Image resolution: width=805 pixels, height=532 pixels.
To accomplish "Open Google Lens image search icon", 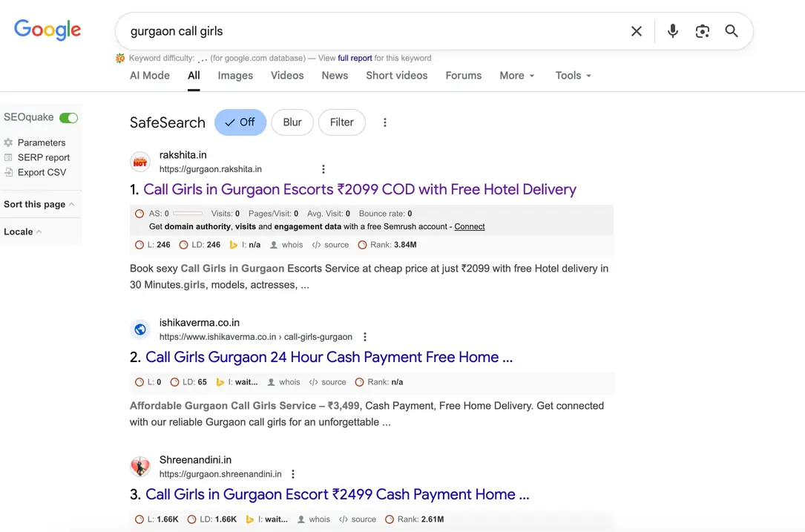I will [703, 31].
